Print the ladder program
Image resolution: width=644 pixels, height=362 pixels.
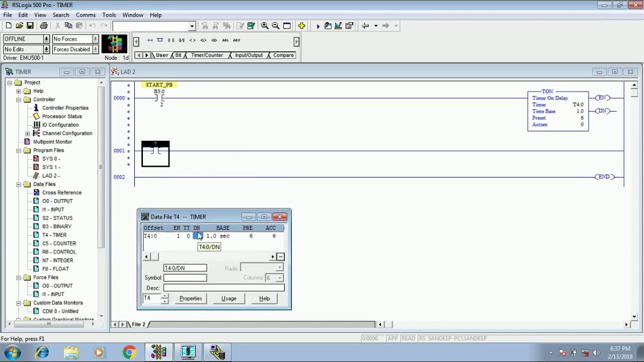[x=44, y=26]
